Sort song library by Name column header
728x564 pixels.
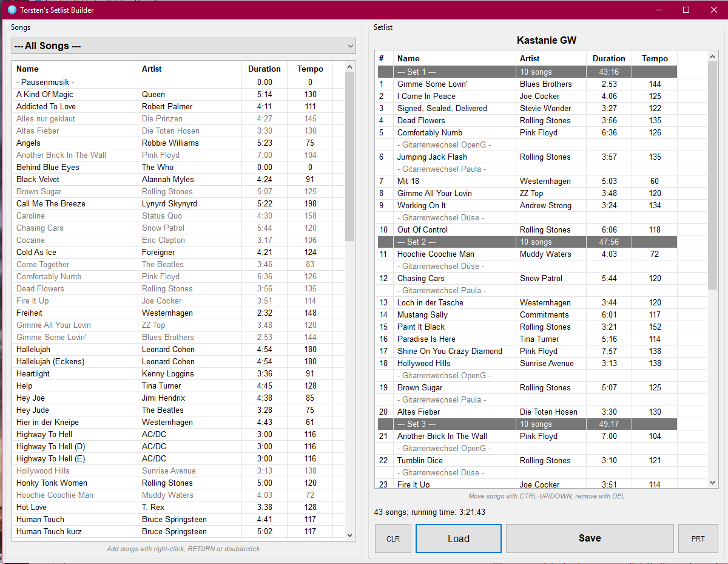(x=27, y=69)
